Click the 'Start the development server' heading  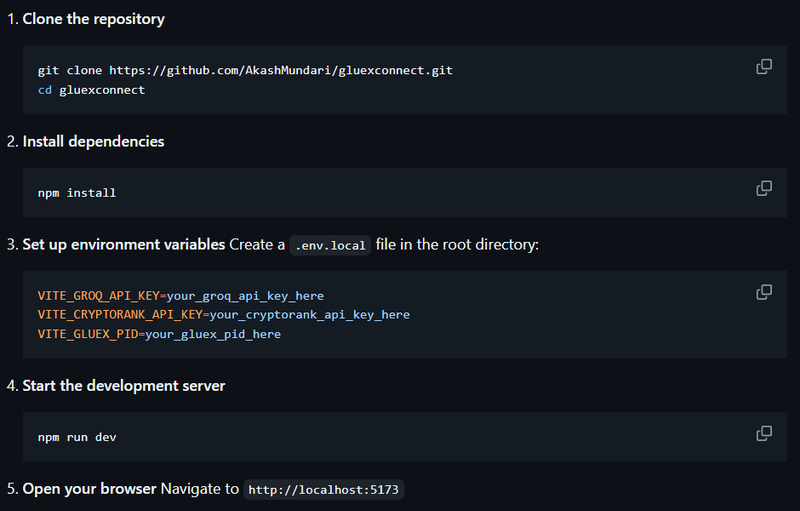[x=124, y=386]
